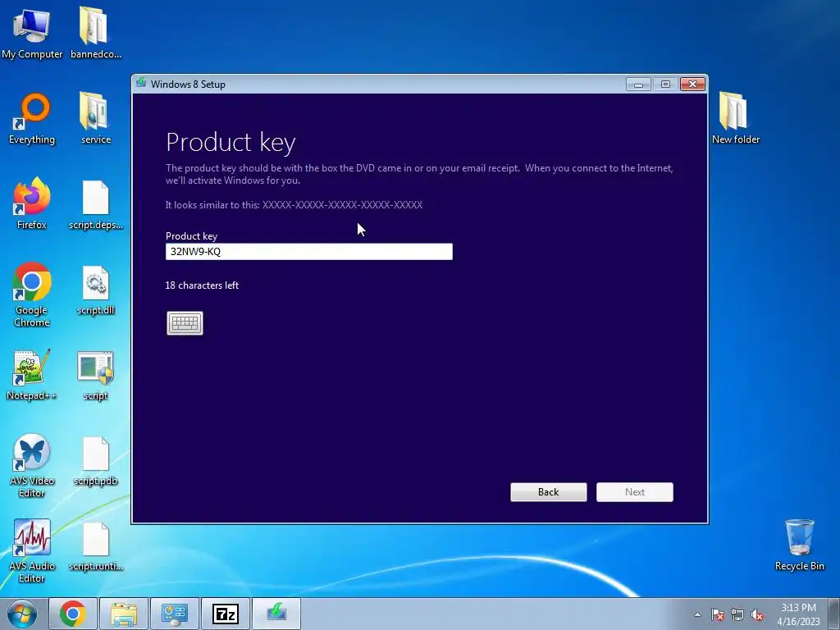Viewport: 840px width, 630px height.
Task: Select the script.dll file icon
Action: [95, 291]
